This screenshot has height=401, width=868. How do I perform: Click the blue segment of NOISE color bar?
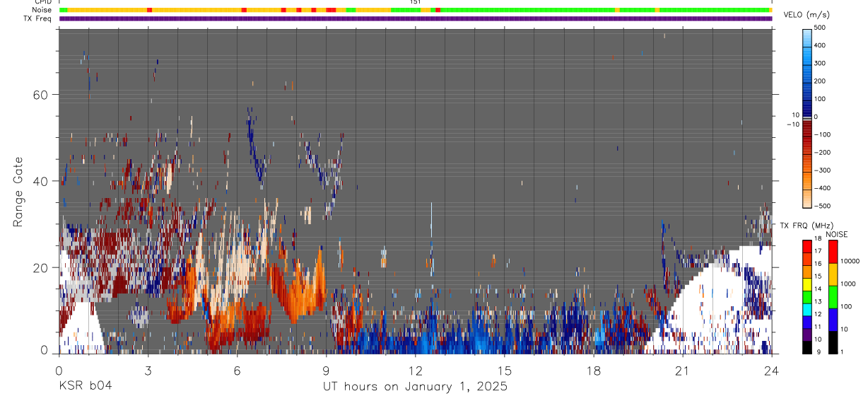point(833,320)
